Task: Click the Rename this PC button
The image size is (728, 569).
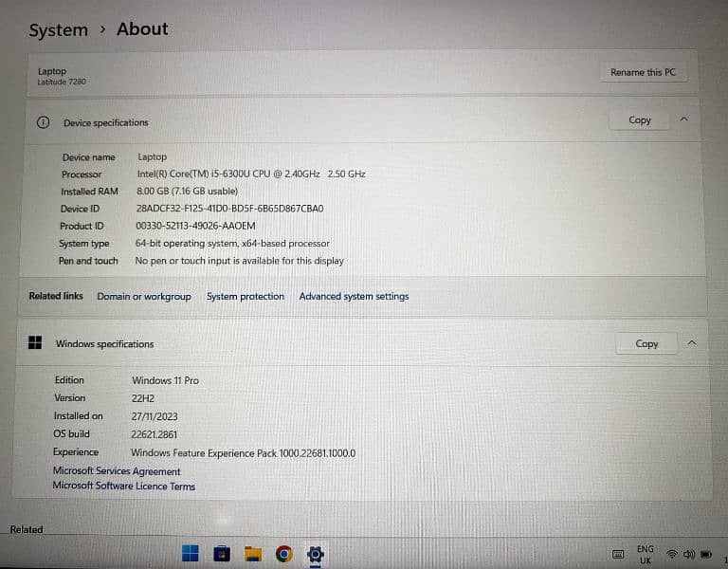Action: 643,72
